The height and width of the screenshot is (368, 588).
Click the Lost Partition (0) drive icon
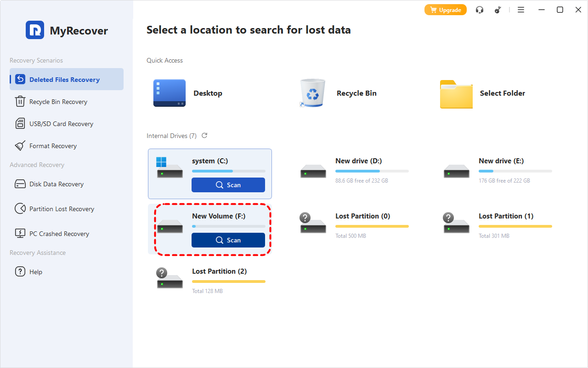pyautogui.click(x=313, y=223)
